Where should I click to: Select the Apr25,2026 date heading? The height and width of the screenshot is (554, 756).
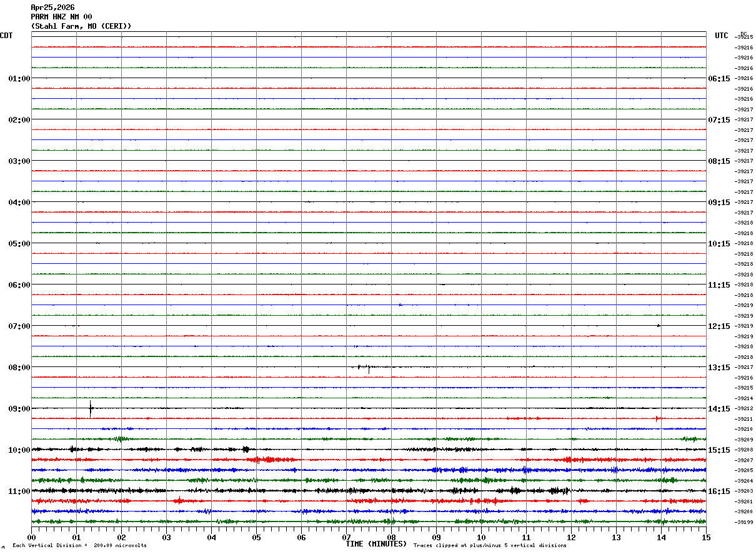click(52, 8)
